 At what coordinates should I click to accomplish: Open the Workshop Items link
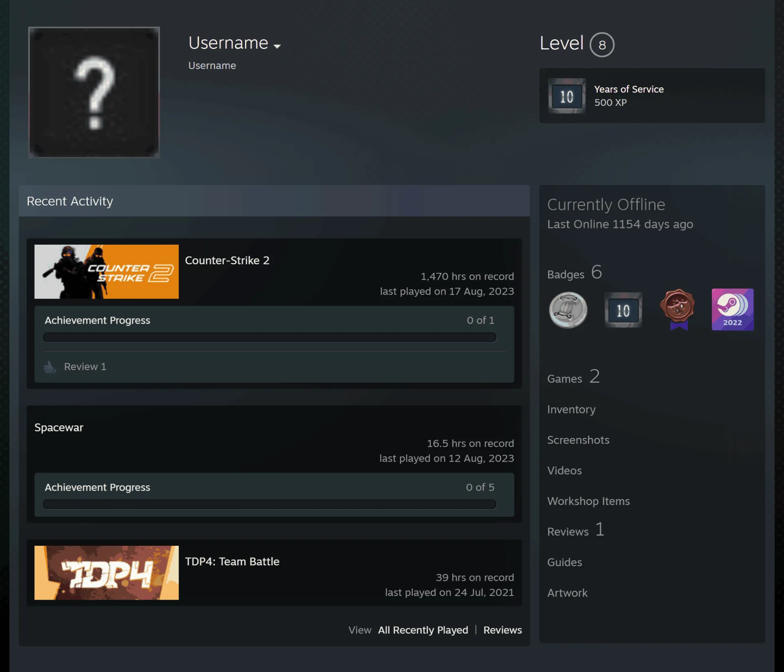coord(588,501)
